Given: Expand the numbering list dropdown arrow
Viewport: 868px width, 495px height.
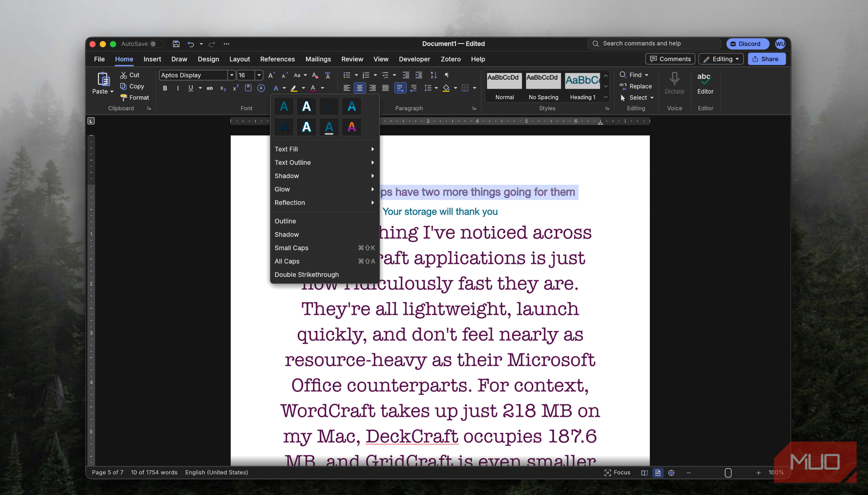Looking at the screenshot, I should 375,75.
